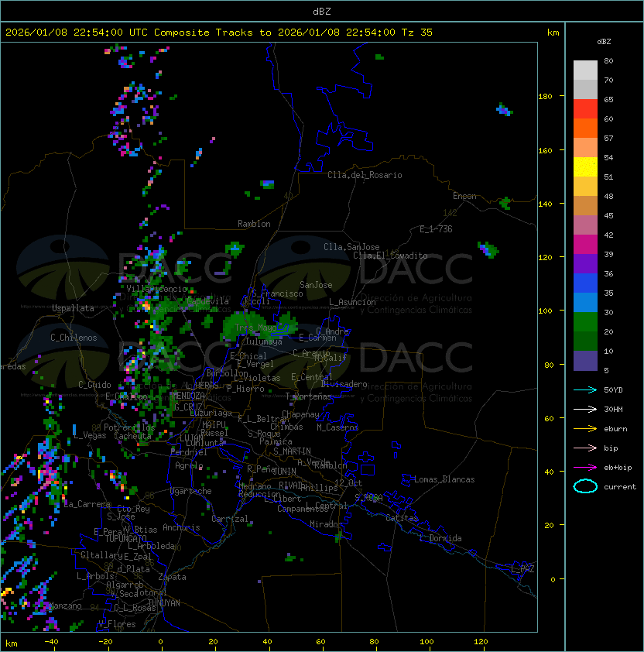The height and width of the screenshot is (652, 644).
Task: Click the 'Uspallata' map label
Action: (73, 308)
